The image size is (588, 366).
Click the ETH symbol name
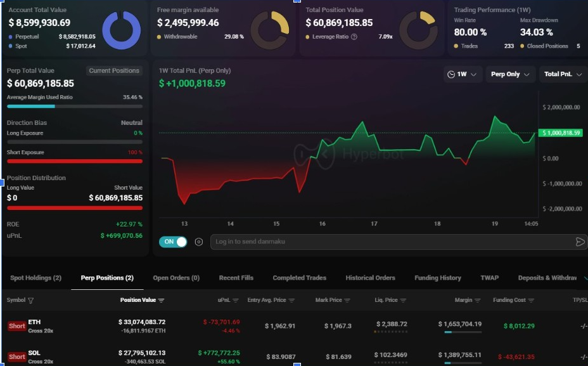34,322
